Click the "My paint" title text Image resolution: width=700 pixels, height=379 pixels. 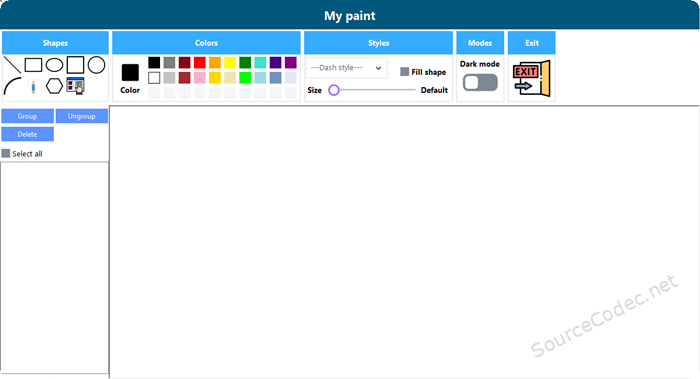(x=350, y=16)
